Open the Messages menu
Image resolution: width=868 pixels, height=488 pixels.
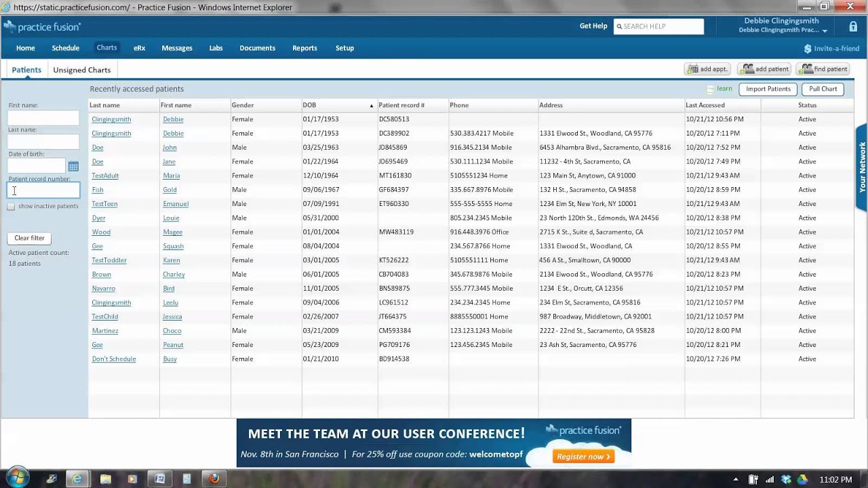(x=177, y=48)
